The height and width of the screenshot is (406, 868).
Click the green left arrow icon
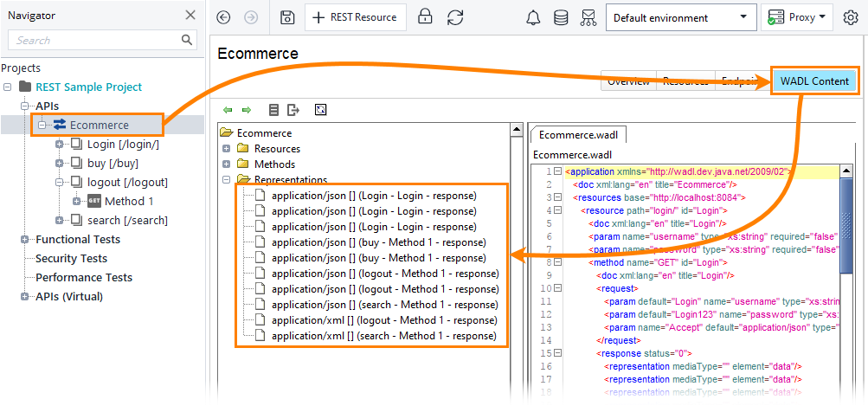pos(228,110)
